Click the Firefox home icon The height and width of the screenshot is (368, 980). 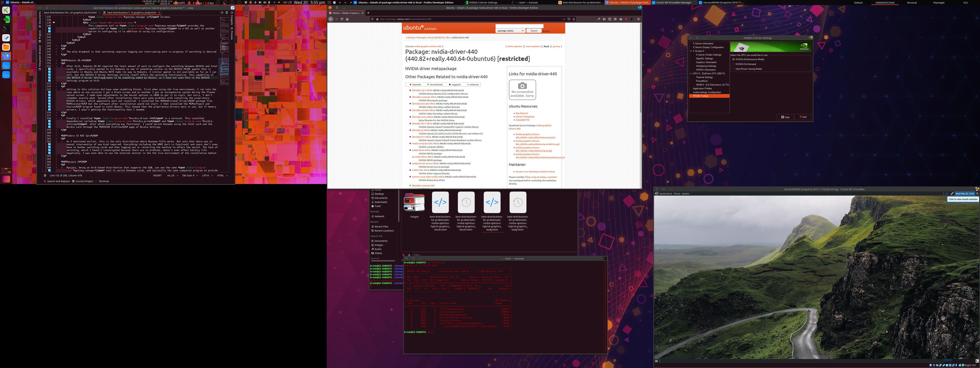click(x=347, y=19)
